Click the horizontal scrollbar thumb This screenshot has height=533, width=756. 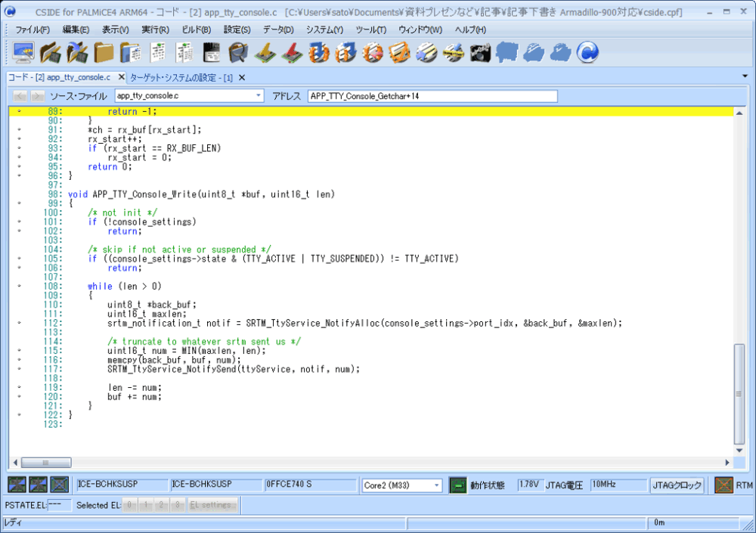[45, 463]
